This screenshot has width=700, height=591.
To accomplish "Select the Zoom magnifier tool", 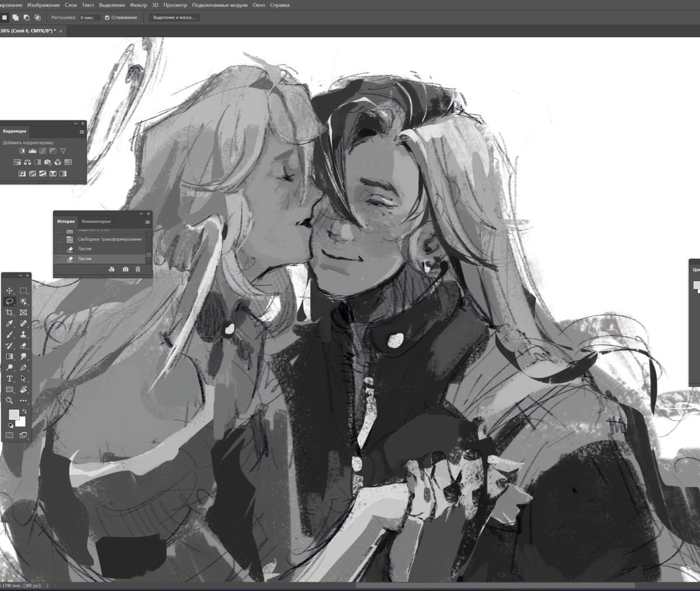I will pos(9,400).
